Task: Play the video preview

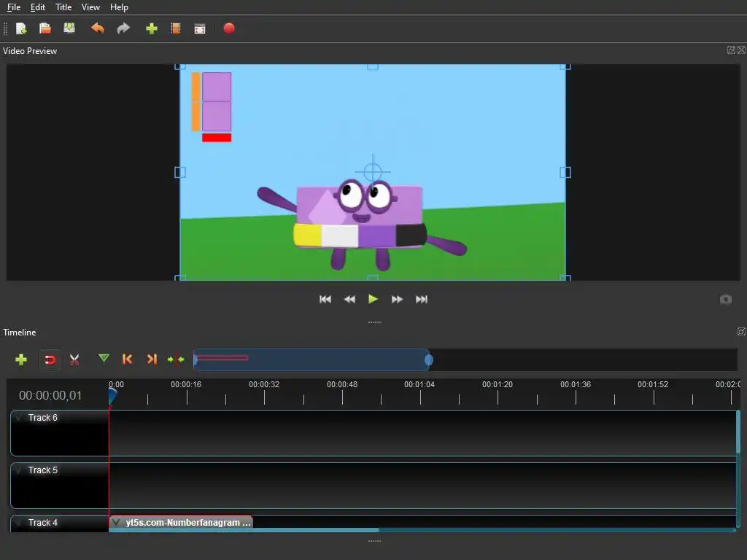Action: point(373,299)
